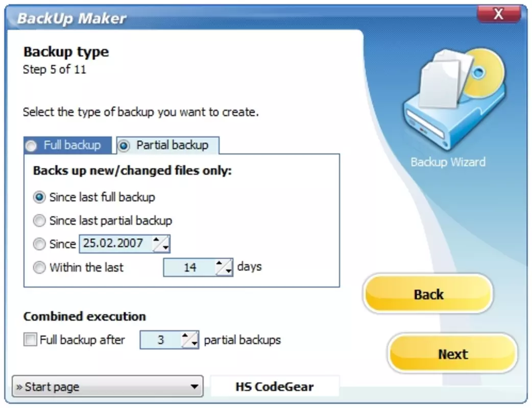Click the Back button

click(428, 294)
